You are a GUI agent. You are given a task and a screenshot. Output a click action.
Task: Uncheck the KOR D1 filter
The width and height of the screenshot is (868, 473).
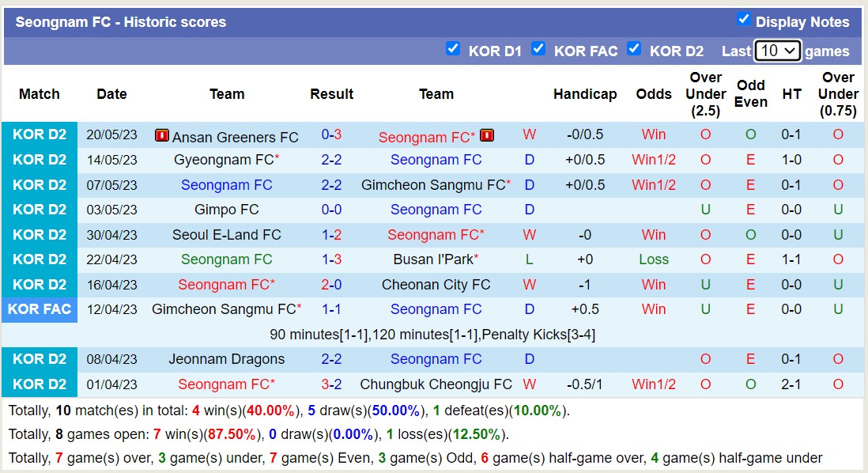453,48
